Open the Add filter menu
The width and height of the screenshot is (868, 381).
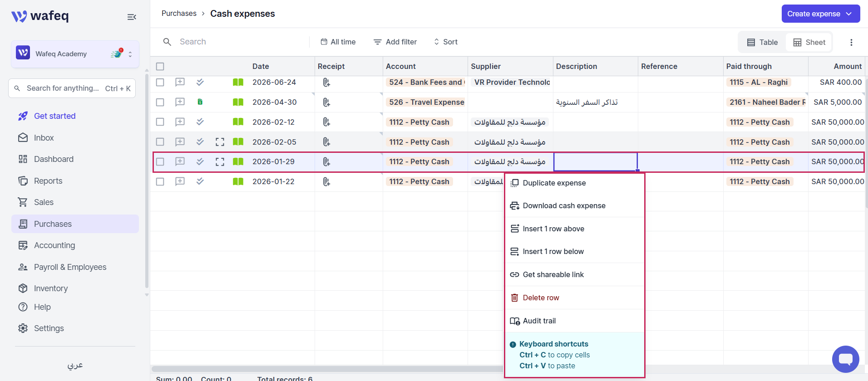tap(395, 42)
